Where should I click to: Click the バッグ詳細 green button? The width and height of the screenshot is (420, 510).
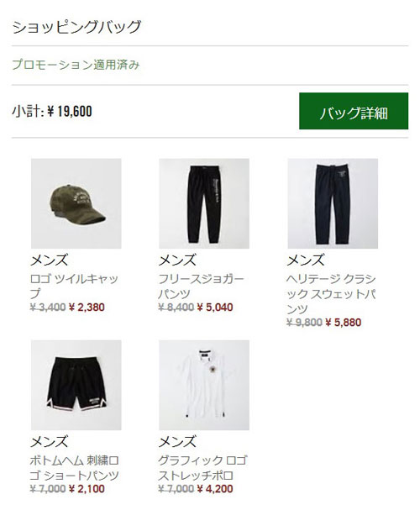click(x=354, y=111)
